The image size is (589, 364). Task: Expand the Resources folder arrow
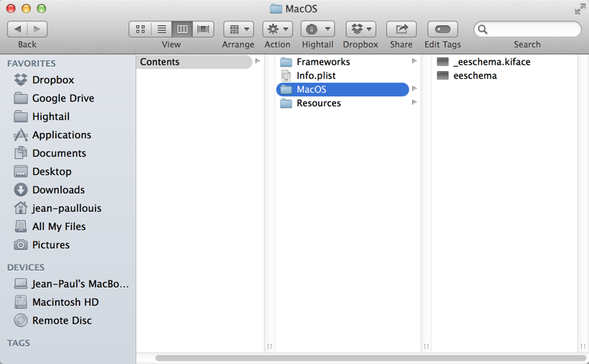415,102
